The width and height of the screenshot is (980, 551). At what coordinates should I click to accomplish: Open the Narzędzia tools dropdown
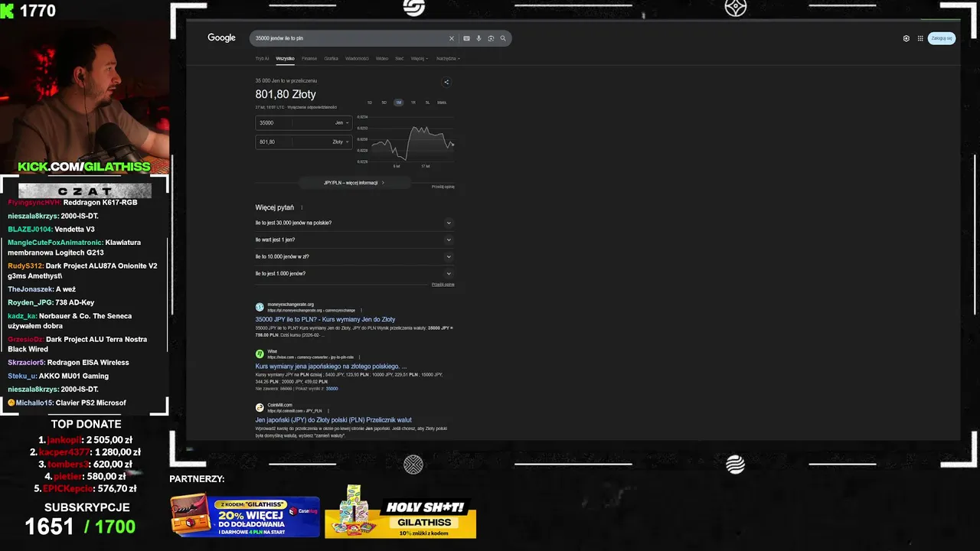click(x=448, y=58)
